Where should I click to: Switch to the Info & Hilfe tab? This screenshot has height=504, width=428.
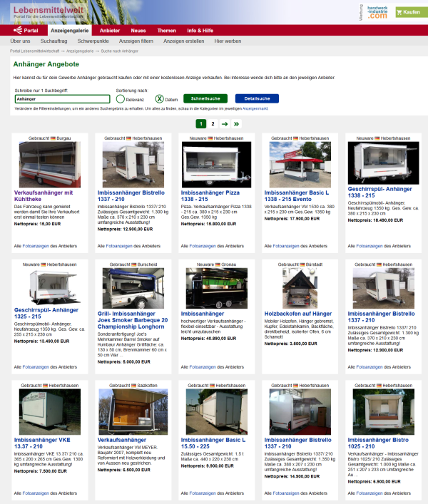click(200, 31)
